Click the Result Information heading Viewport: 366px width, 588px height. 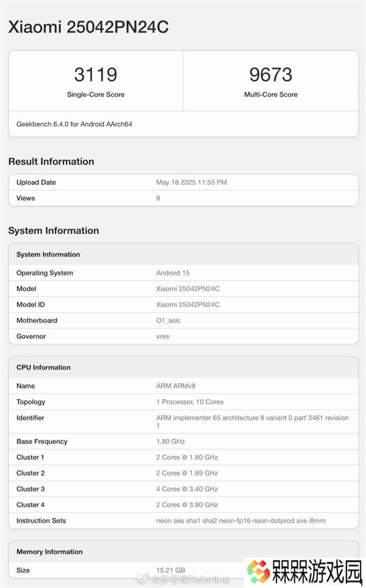(x=51, y=161)
